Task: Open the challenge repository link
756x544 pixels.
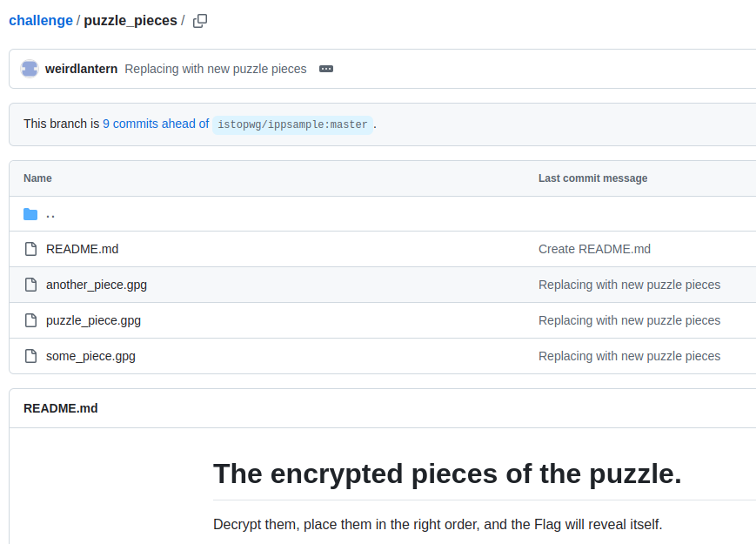Action: [x=40, y=20]
